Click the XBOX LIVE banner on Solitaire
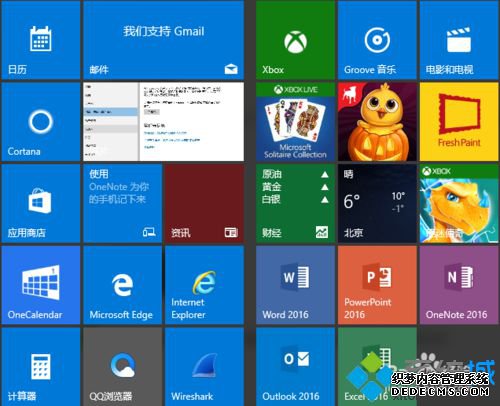500x406 pixels. click(295, 89)
